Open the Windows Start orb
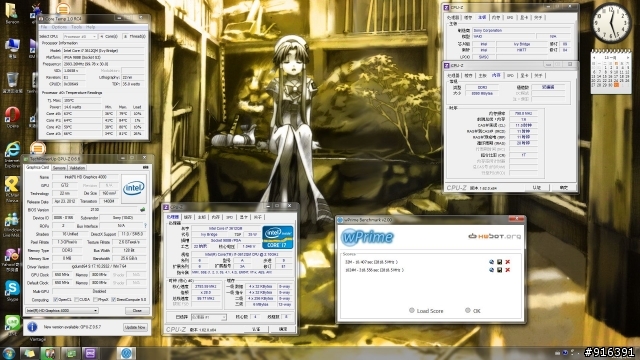The width and height of the screenshot is (640, 360). pyautogui.click(x=9, y=353)
